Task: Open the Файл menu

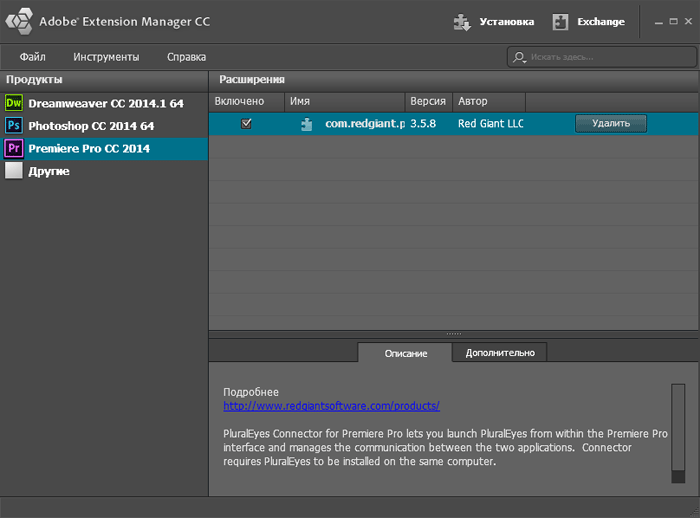Action: point(33,57)
